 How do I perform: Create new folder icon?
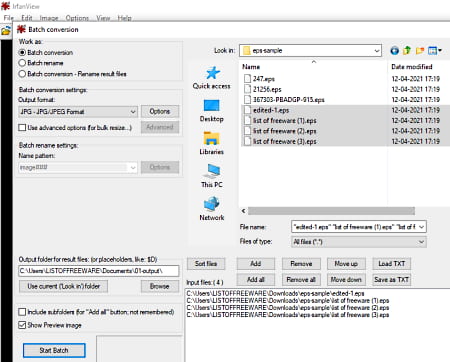pos(420,51)
